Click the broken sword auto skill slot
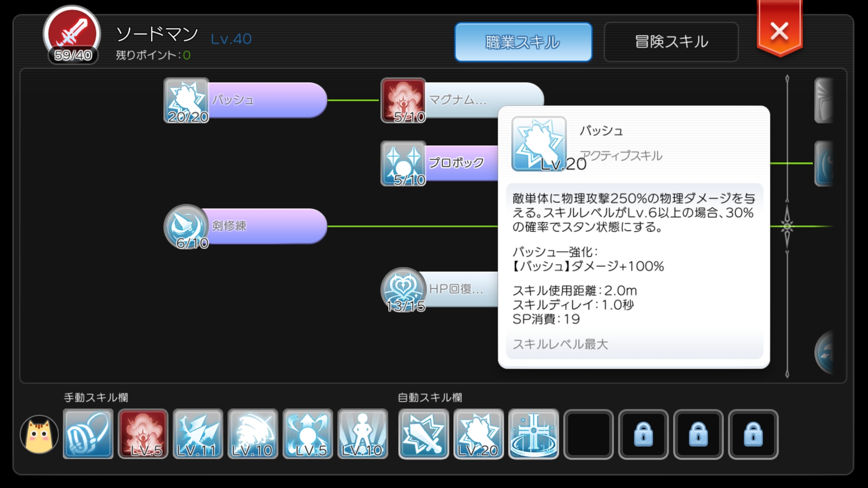Screen dimensions: 868x488 (x=424, y=434)
